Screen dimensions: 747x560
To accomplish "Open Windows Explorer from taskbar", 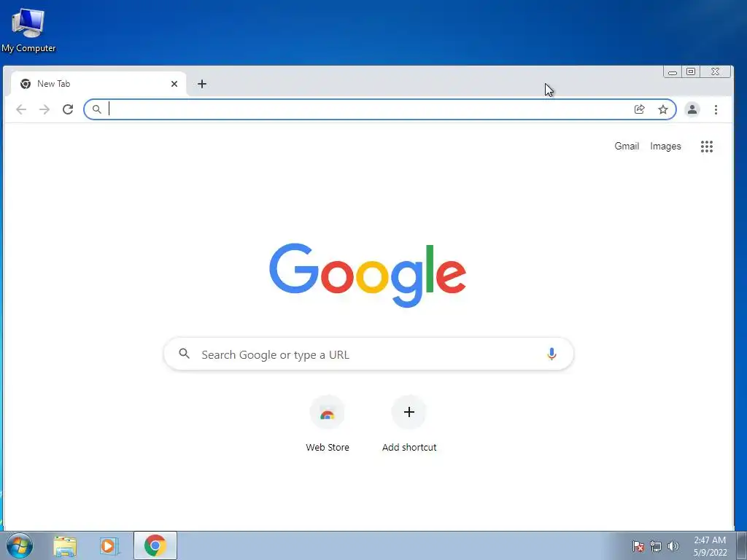I will pos(65,545).
